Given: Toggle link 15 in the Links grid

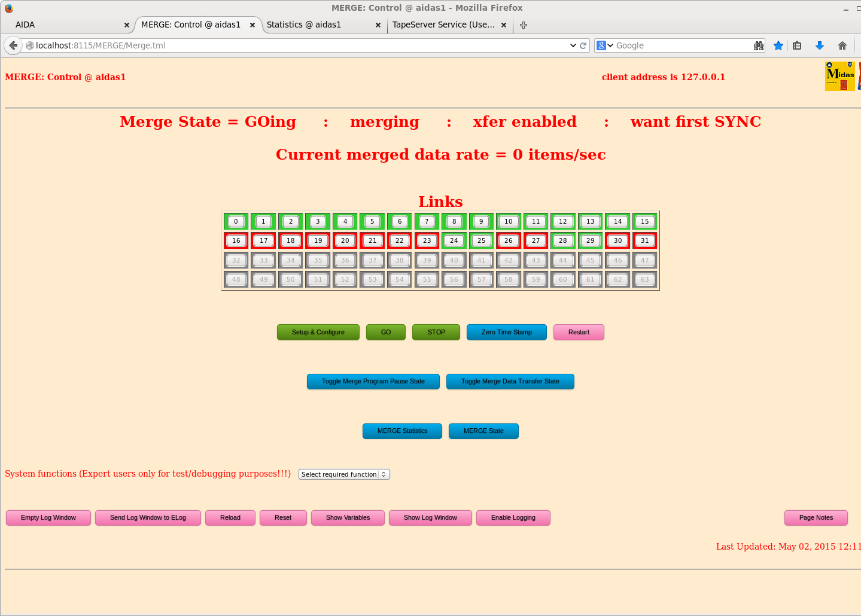Looking at the screenshot, I should coord(644,221).
